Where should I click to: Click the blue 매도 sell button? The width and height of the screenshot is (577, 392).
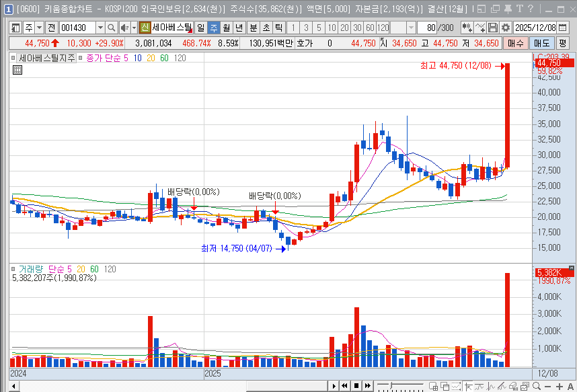tap(541, 43)
